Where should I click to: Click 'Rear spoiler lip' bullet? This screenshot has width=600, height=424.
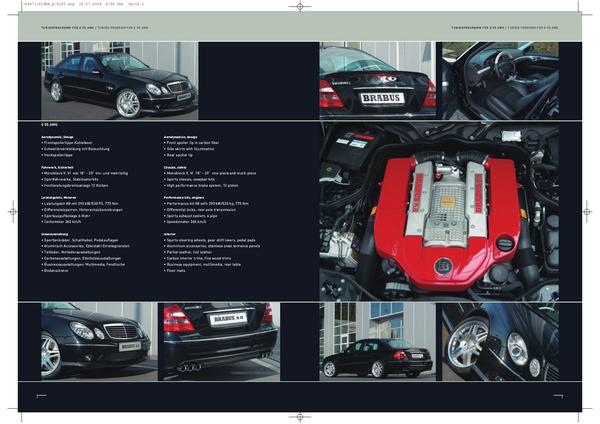point(179,155)
